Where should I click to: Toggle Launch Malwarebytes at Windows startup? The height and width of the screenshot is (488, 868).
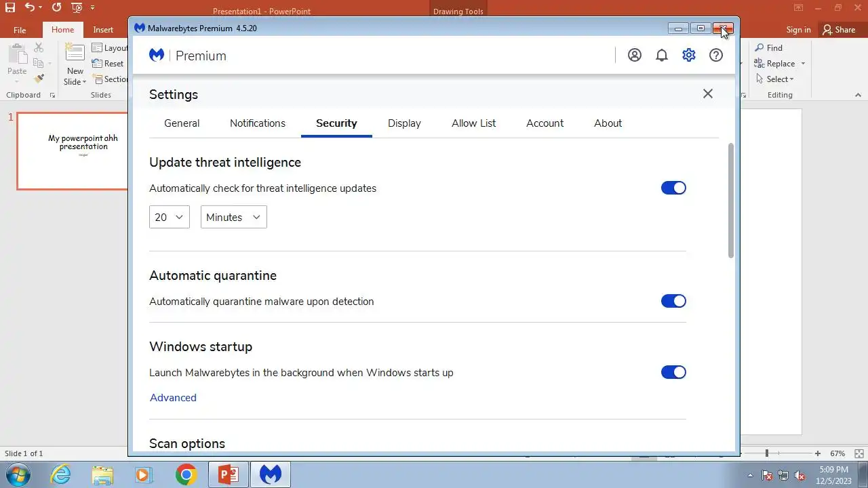tap(673, 372)
